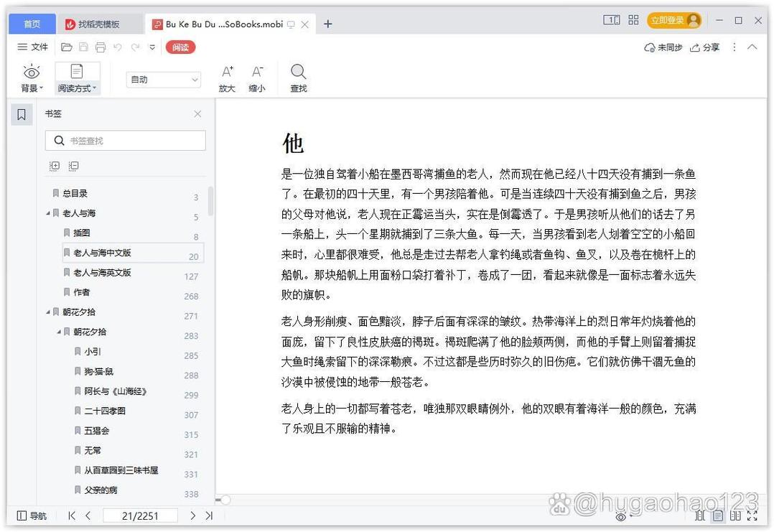This screenshot has width=774, height=532.
Task: Click the print icon in quick access toolbar
Action: (101, 47)
